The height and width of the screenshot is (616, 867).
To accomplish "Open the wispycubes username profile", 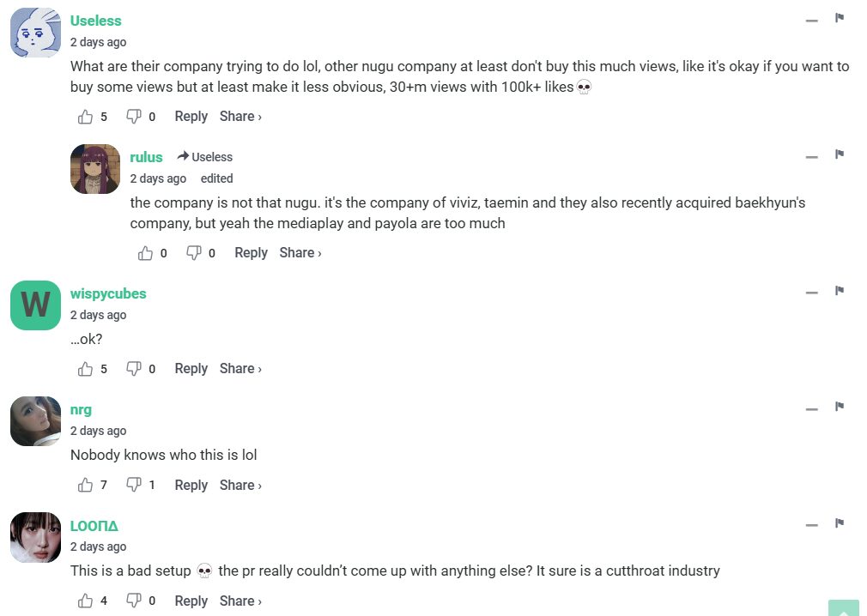I will [x=108, y=293].
